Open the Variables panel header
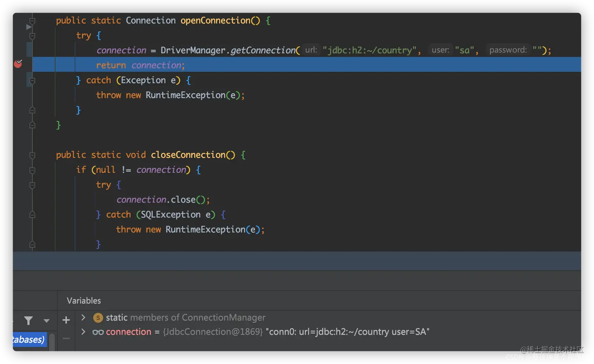Image resolution: width=594 pixels, height=364 pixels. tap(84, 301)
